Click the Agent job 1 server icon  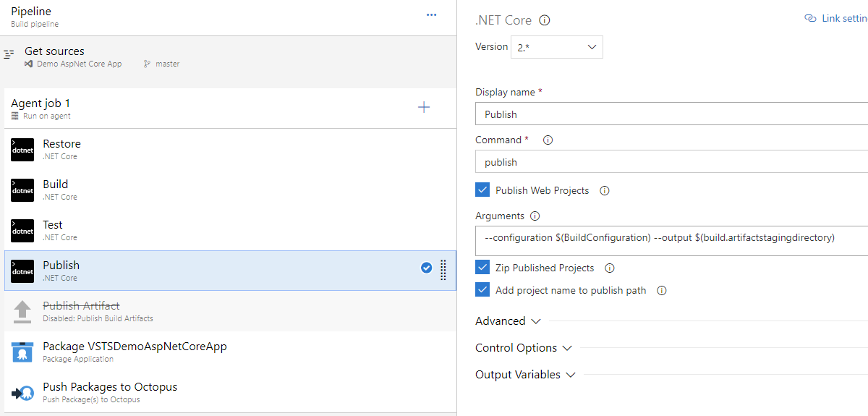tap(15, 116)
